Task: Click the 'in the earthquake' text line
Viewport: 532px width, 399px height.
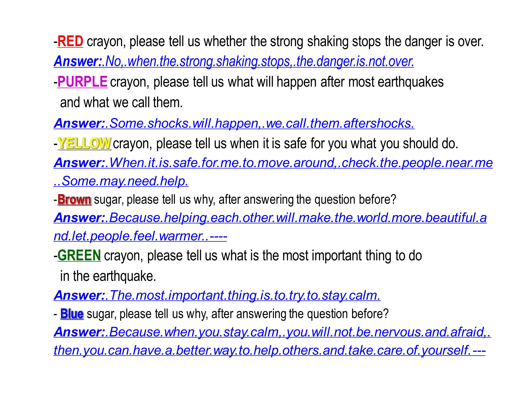Action: (108, 276)
